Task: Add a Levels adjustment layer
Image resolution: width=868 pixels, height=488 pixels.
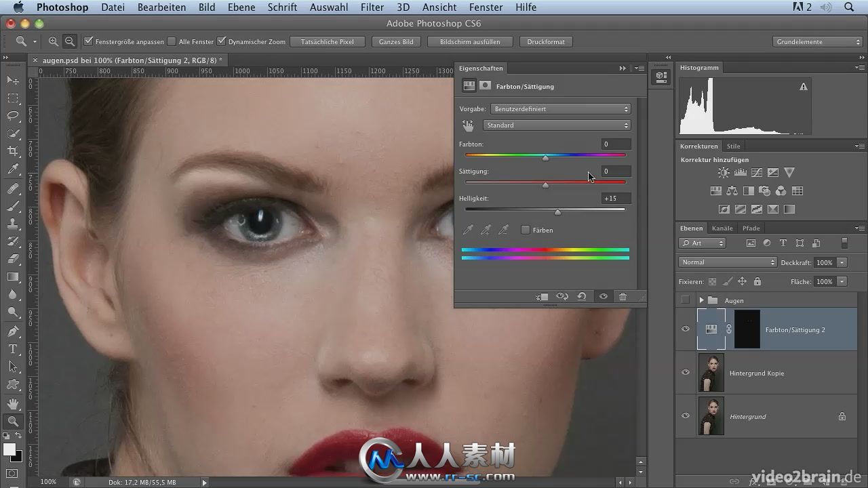Action: [x=740, y=173]
